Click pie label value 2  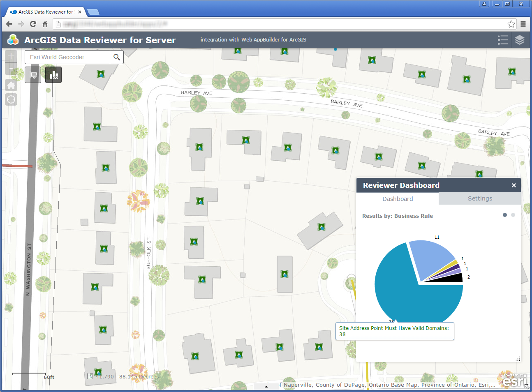tap(469, 277)
